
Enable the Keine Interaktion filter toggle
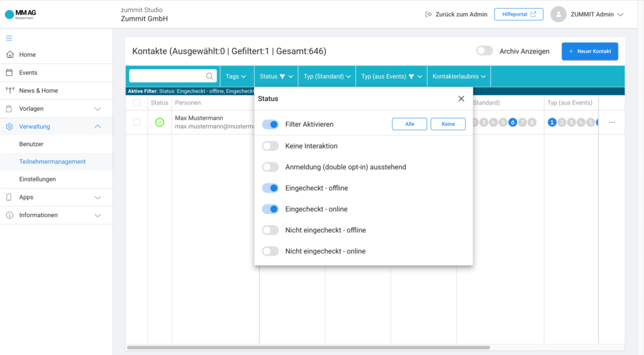[270, 146]
